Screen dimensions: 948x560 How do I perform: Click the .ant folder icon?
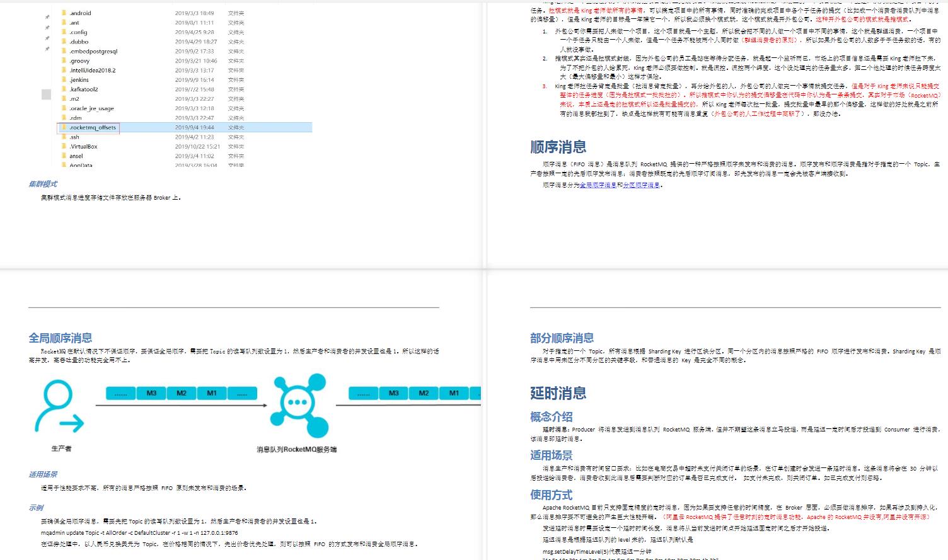pyautogui.click(x=64, y=22)
